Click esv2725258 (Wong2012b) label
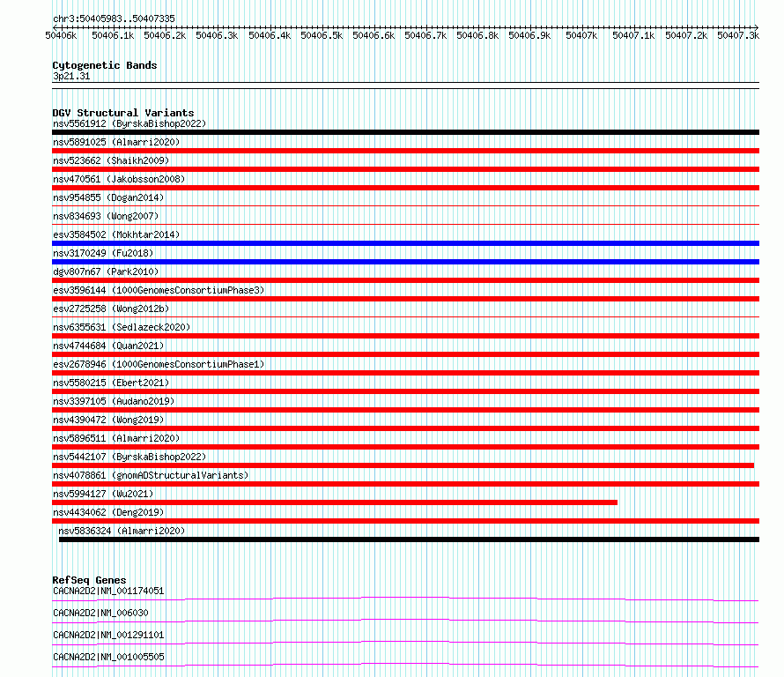This screenshot has height=677, width=784. (111, 309)
